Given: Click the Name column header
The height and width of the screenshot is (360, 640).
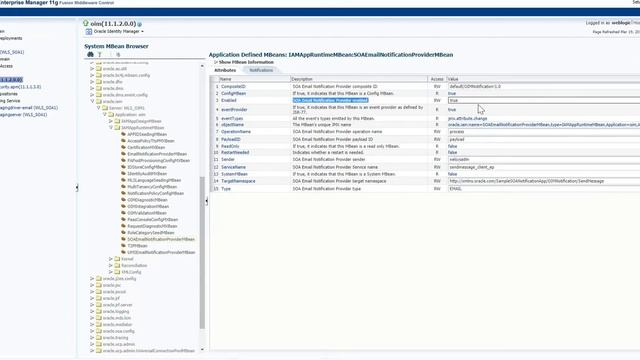Looking at the screenshot, I should 255,79.
